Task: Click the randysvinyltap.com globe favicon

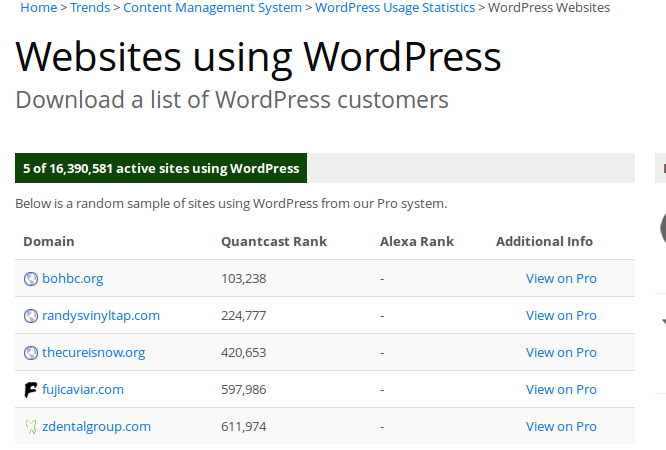Action: point(31,316)
